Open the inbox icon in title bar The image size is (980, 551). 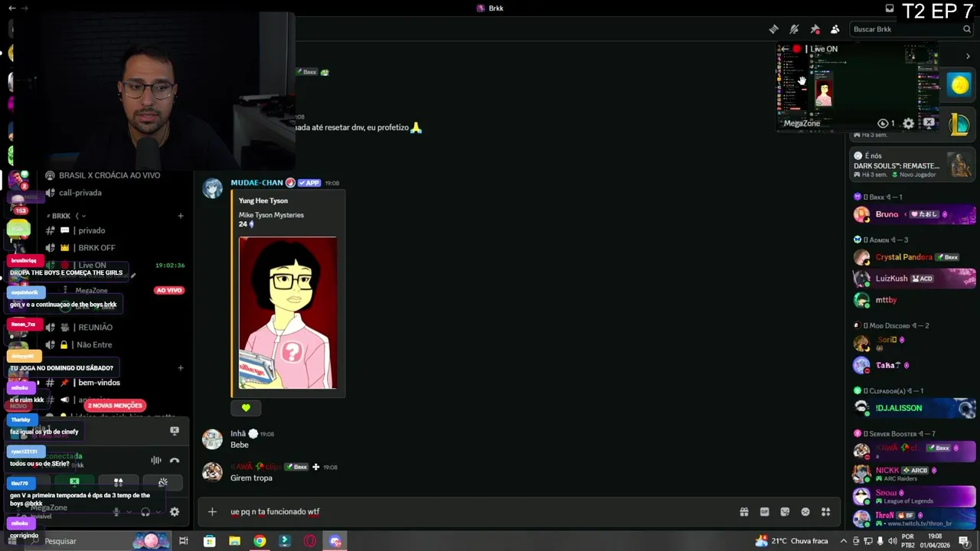pos(890,8)
